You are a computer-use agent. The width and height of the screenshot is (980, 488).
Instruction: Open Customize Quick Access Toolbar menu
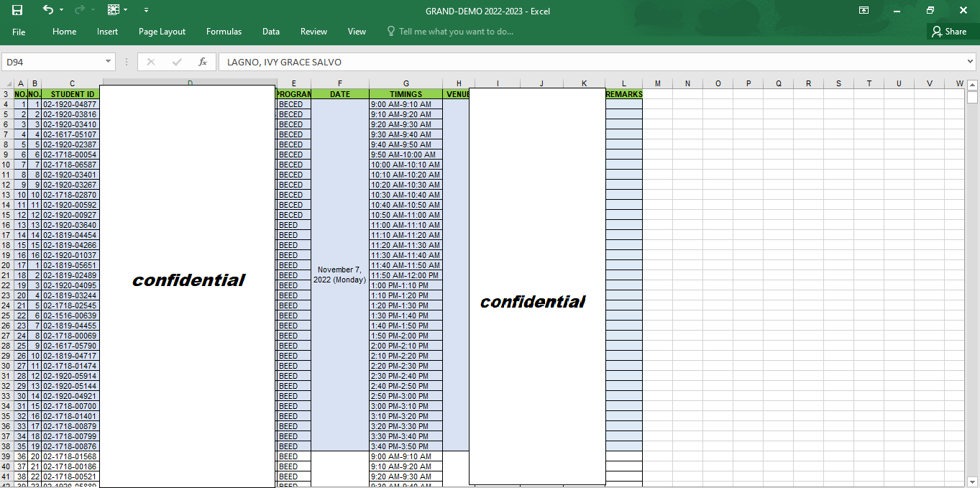(x=146, y=10)
